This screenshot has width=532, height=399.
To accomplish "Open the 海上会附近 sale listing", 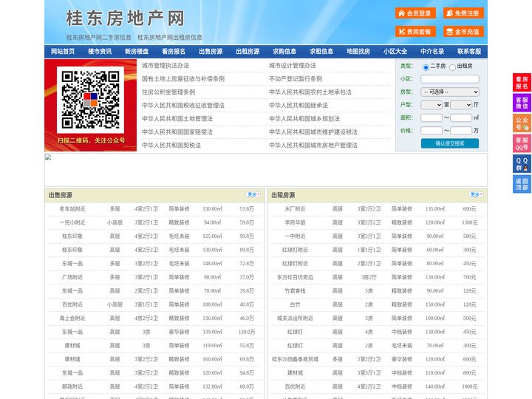I will 72,318.
